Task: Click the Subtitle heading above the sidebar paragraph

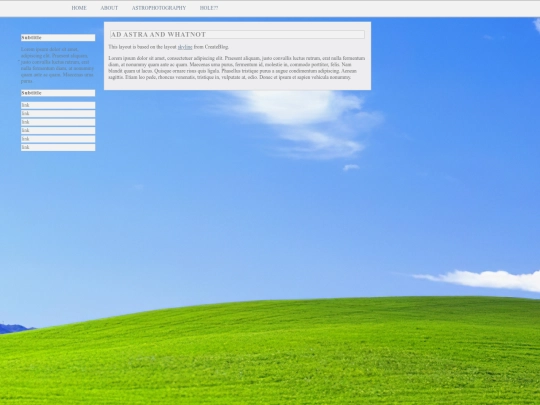Action: (58, 38)
